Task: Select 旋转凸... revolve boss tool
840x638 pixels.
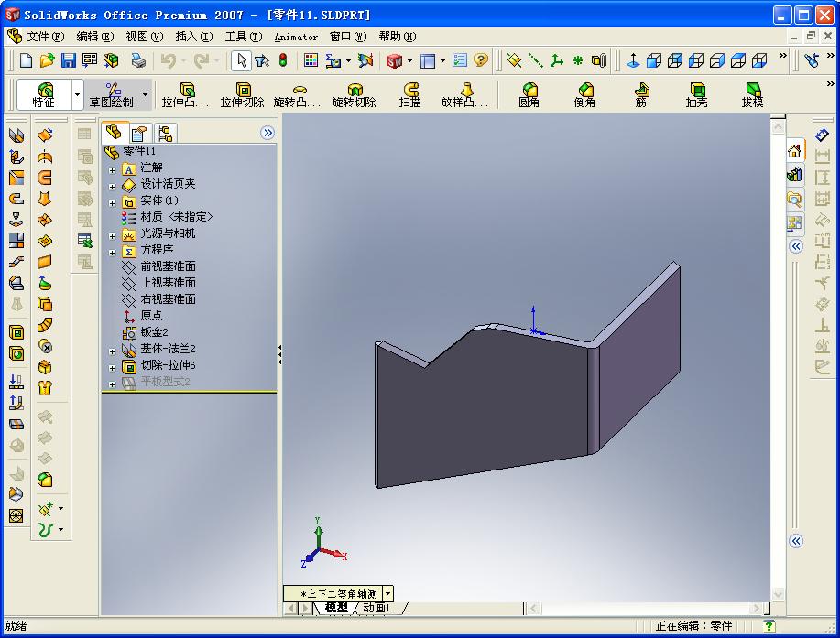Action: click(298, 94)
